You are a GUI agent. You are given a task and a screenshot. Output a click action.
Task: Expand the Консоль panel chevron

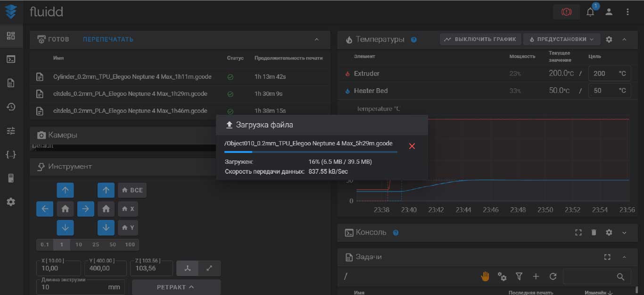click(624, 233)
